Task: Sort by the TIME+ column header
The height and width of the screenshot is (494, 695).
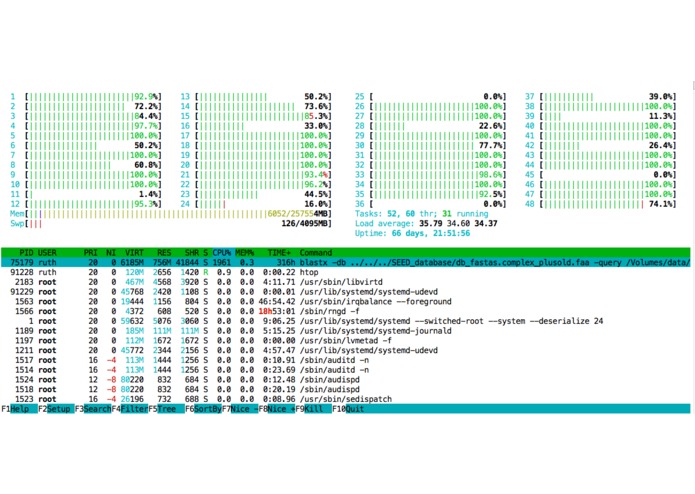Action: pos(279,253)
